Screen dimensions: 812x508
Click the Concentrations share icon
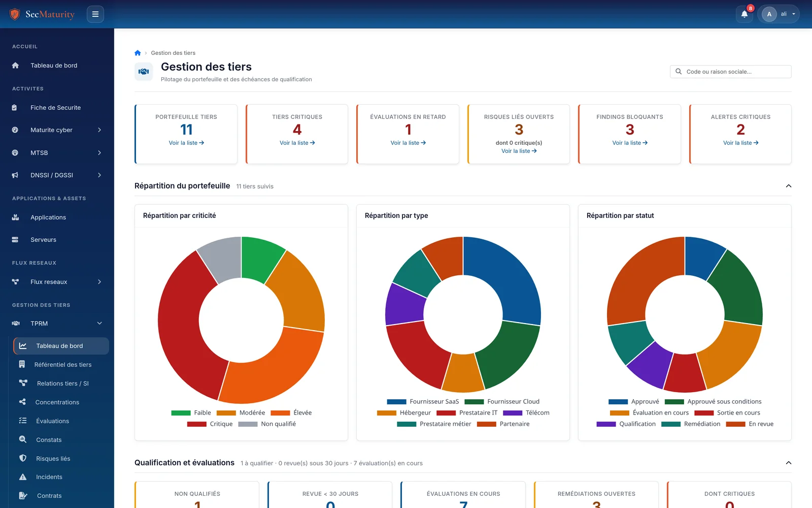[x=22, y=402]
